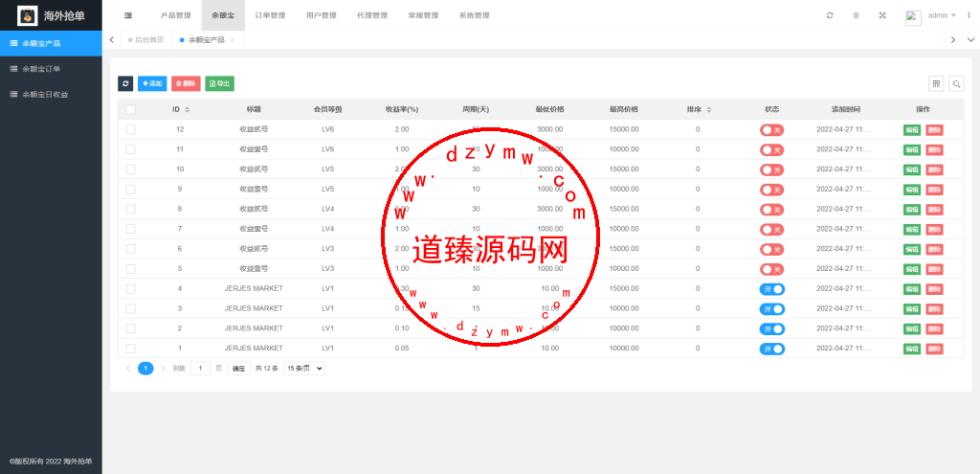Viewport: 980px width, 474px height.
Task: Click pagination page 1 button
Action: tap(145, 369)
